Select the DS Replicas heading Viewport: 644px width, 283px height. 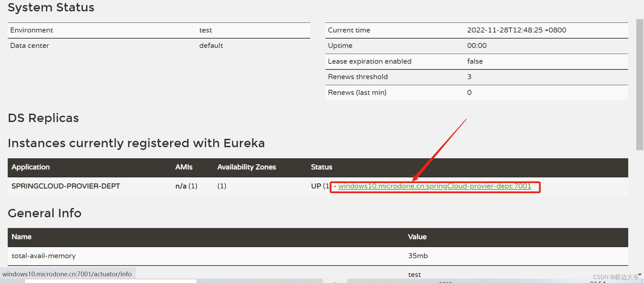(x=43, y=118)
